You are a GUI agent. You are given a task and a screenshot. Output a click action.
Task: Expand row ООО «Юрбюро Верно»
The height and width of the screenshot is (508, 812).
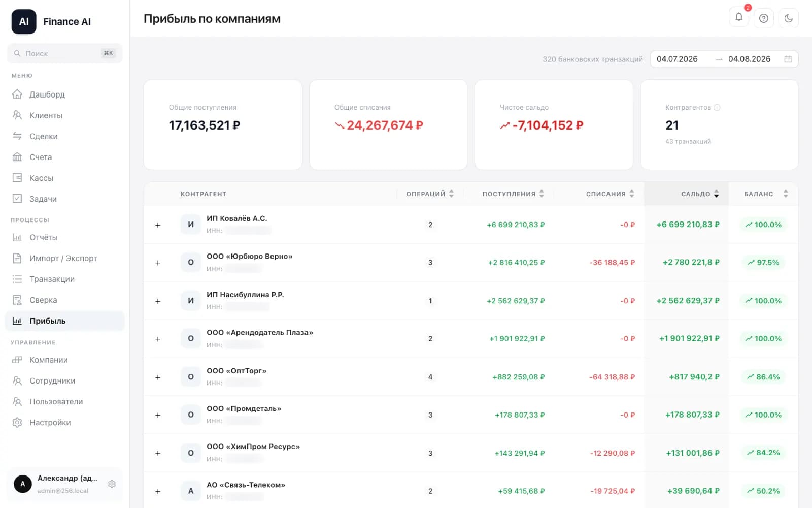tap(158, 263)
